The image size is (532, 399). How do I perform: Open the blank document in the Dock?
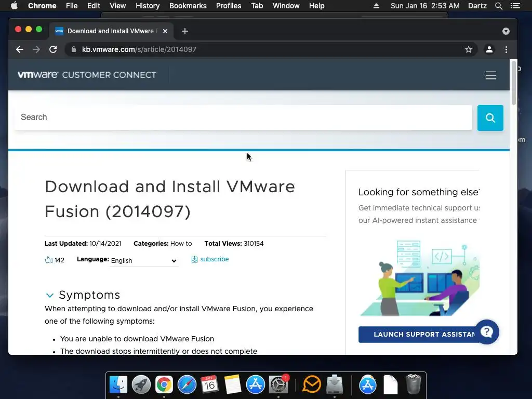coord(390,385)
